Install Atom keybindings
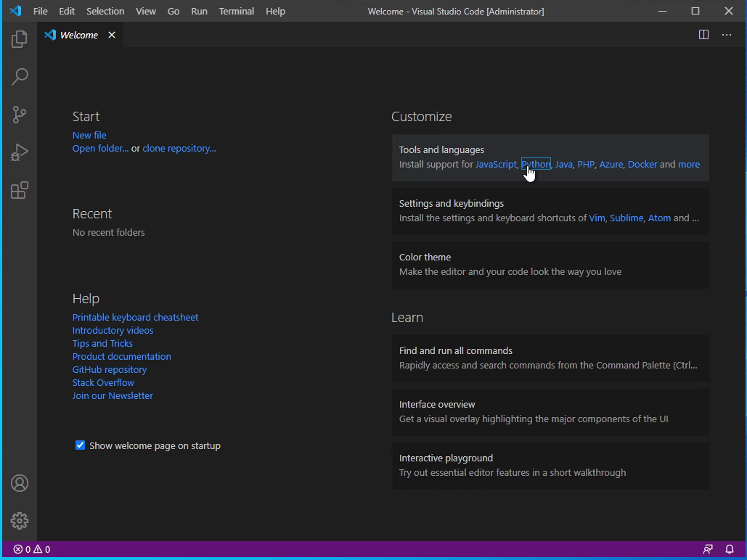Screen dimensions: 747x560 pyautogui.click(x=659, y=218)
